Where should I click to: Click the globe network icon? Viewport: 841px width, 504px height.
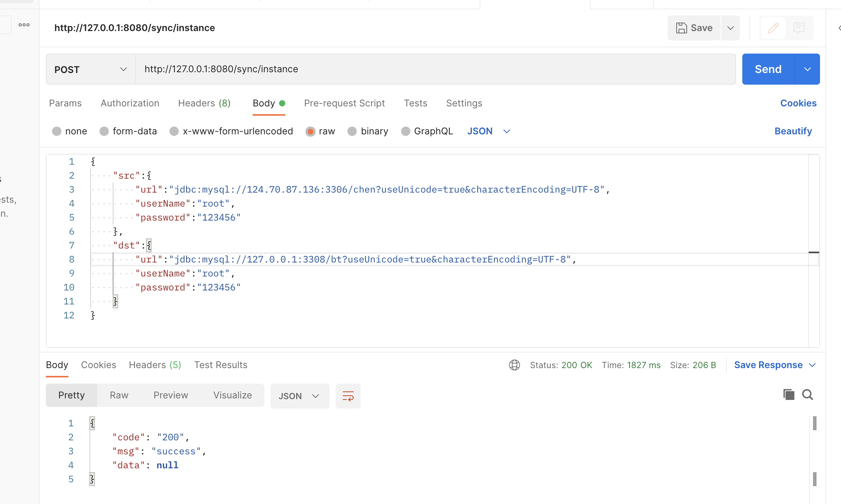pyautogui.click(x=514, y=365)
